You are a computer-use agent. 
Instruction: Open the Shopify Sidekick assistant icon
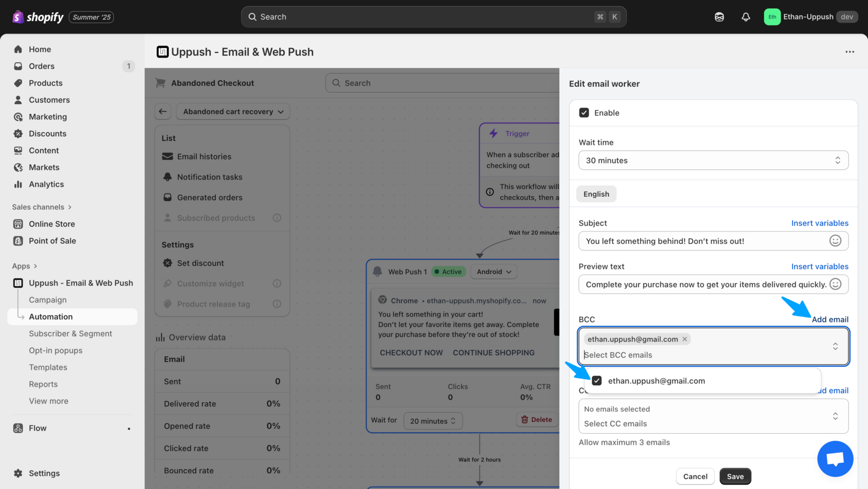point(719,17)
